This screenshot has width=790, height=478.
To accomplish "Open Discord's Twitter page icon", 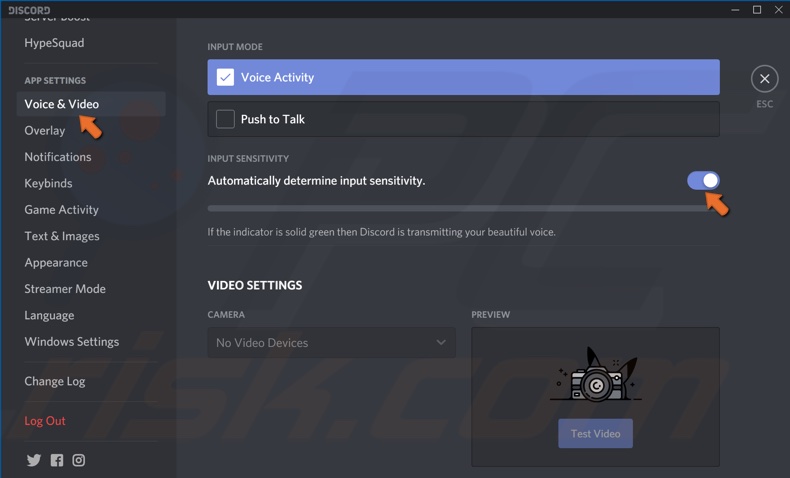I will click(x=34, y=460).
